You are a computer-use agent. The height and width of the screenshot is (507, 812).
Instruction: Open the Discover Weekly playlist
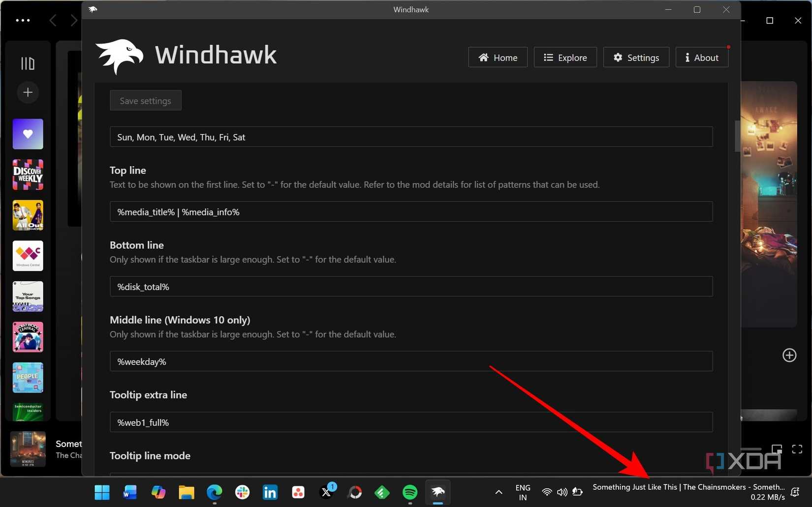point(28,174)
